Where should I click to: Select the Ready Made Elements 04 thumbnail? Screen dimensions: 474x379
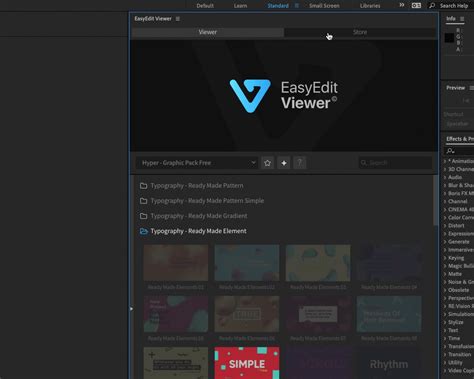tap(389, 263)
